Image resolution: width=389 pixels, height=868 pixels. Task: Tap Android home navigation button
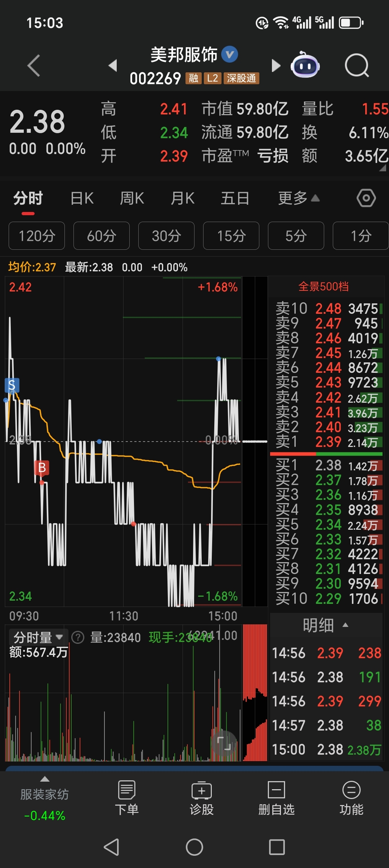coord(194,847)
